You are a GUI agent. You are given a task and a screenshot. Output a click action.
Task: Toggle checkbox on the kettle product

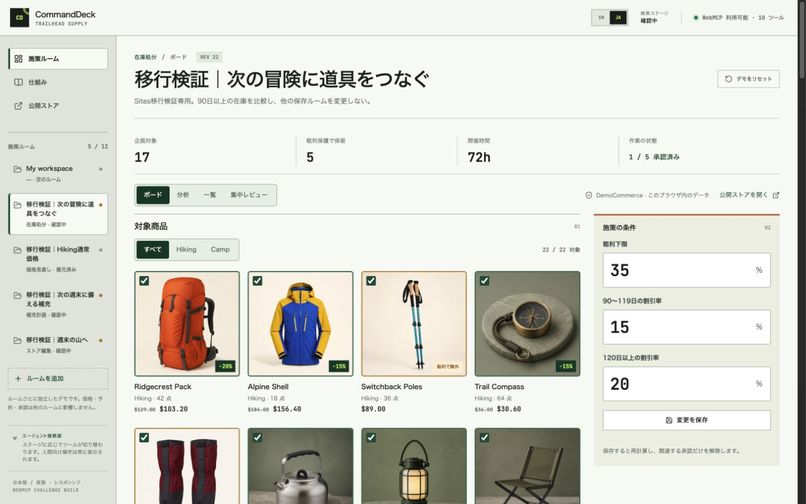(x=258, y=438)
